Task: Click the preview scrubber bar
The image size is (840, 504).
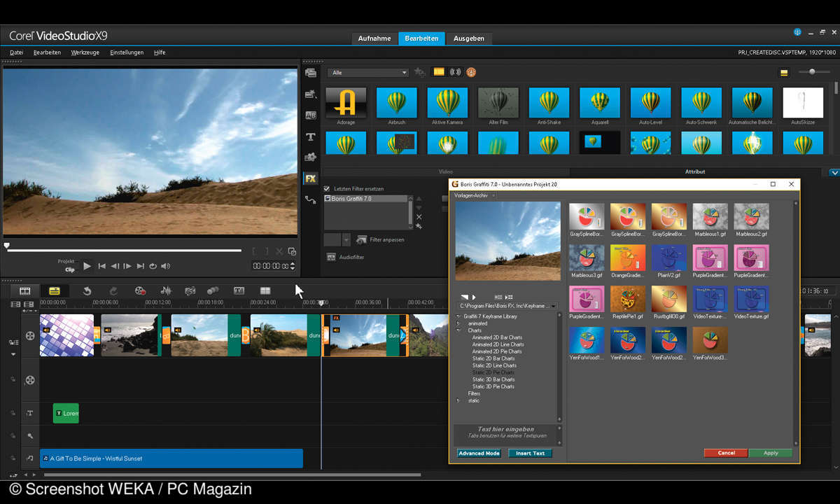Action: 123,250
